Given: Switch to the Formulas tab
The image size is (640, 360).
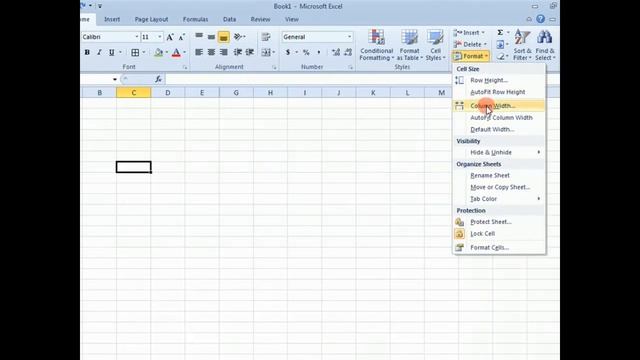Looking at the screenshot, I should click(x=195, y=19).
